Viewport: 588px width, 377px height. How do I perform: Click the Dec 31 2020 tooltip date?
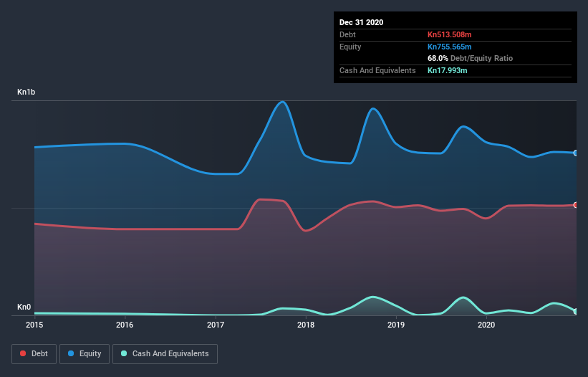[x=361, y=22]
